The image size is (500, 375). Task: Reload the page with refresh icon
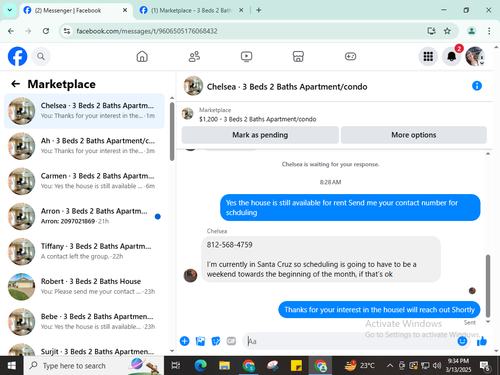(46, 31)
